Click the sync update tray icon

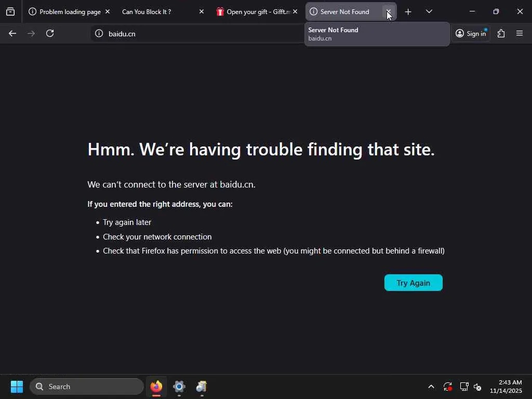click(448, 387)
